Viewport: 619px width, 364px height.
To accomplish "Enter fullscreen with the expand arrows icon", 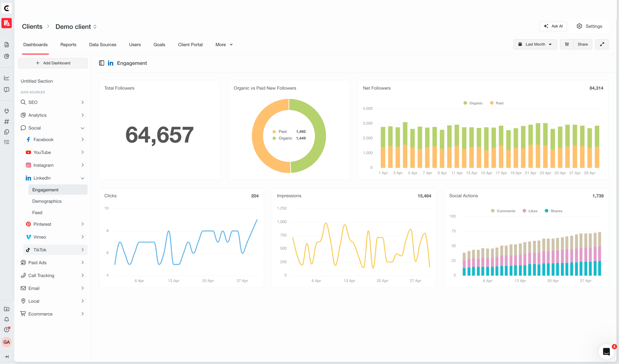I will (x=602, y=44).
